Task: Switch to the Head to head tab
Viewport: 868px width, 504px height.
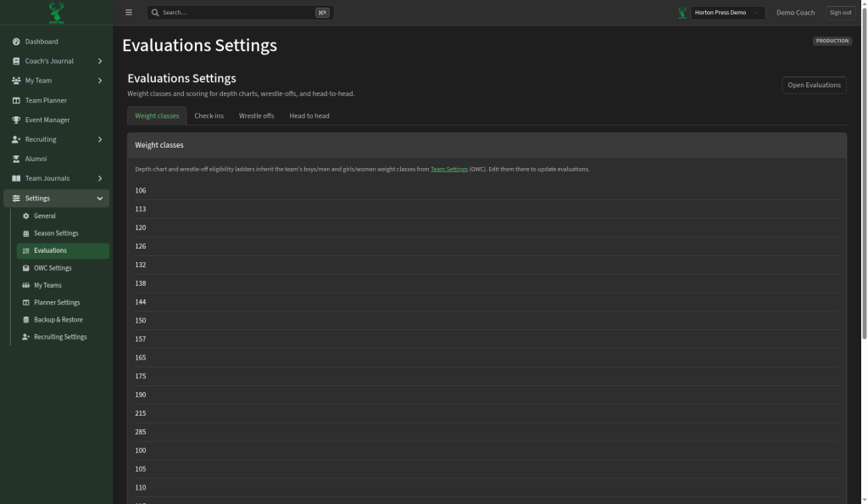Action: click(x=309, y=115)
